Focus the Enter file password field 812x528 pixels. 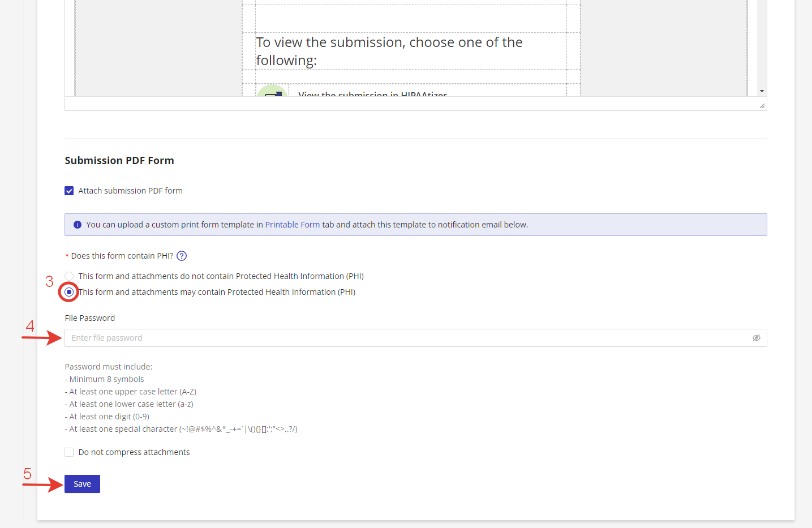pyautogui.click(x=407, y=338)
